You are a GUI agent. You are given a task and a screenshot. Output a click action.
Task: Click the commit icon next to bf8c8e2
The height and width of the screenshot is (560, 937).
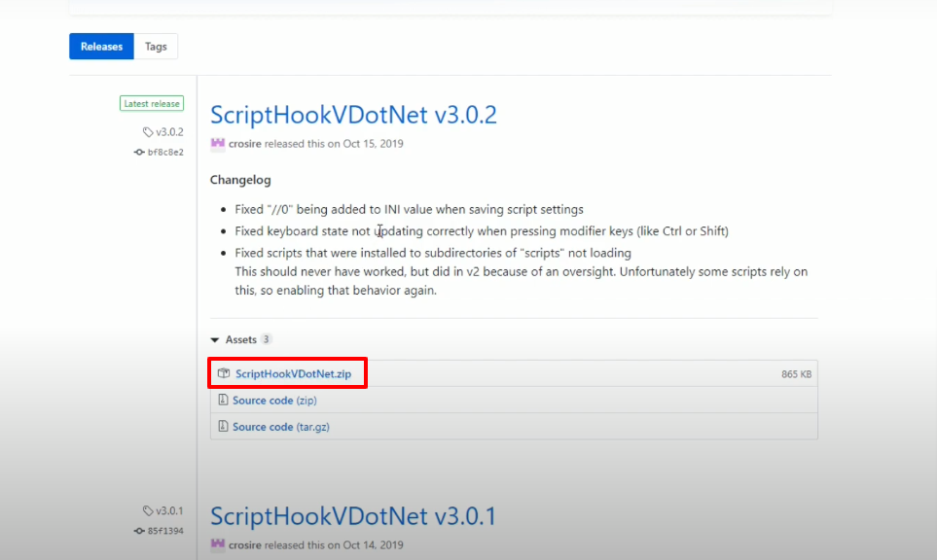pyautogui.click(x=139, y=153)
